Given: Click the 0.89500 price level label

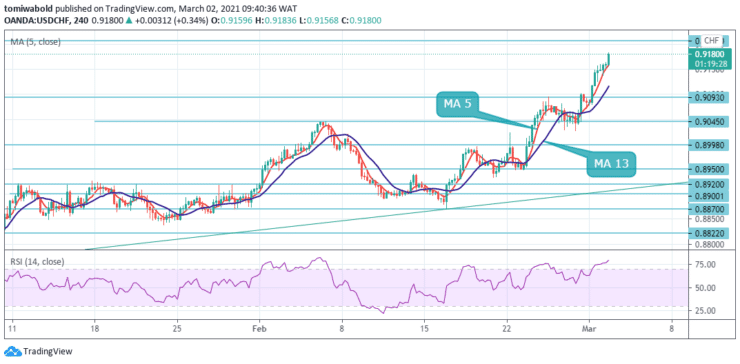Looking at the screenshot, I should [x=709, y=169].
